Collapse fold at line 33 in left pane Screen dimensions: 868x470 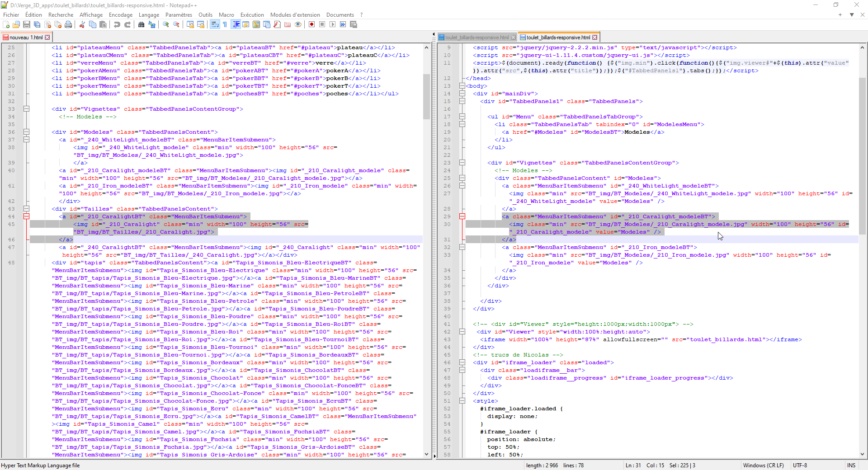[26, 109]
